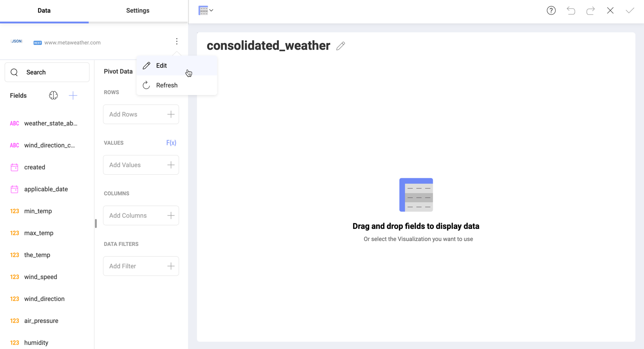Image resolution: width=644 pixels, height=349 pixels.
Task: Click the calendar icon beside applicable_date
Action: [14, 189]
